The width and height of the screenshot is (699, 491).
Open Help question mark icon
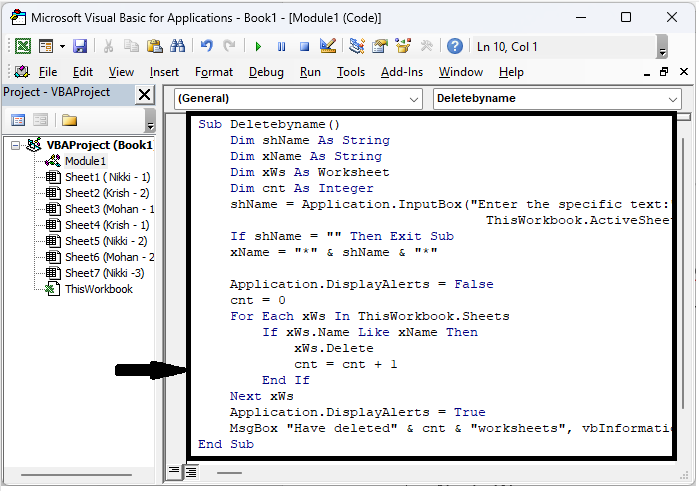455,46
